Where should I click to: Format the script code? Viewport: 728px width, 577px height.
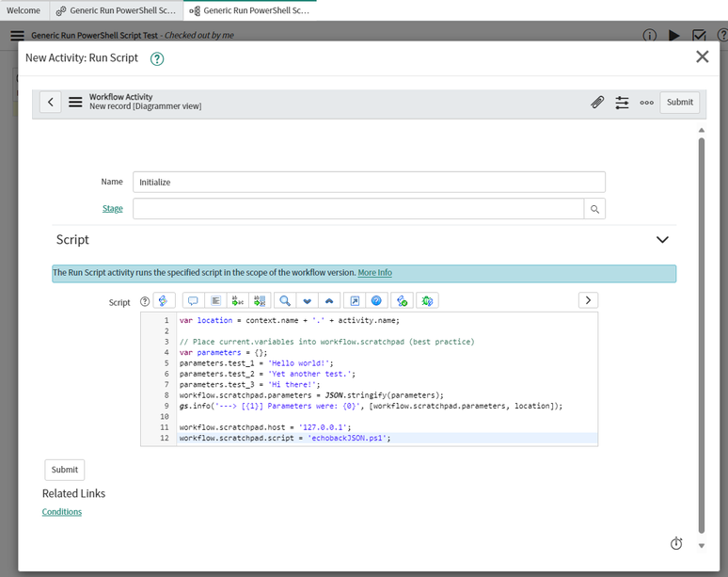click(215, 300)
